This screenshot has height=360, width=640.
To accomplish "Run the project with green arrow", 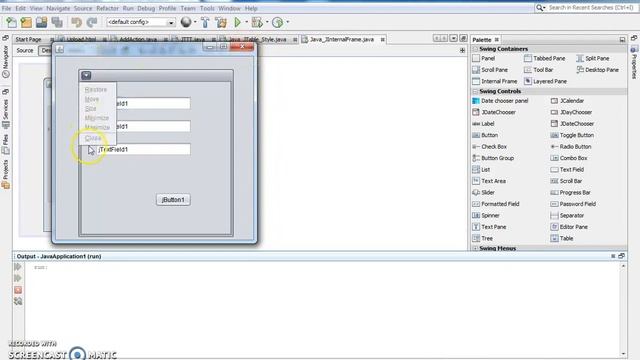I will pyautogui.click(x=237, y=22).
